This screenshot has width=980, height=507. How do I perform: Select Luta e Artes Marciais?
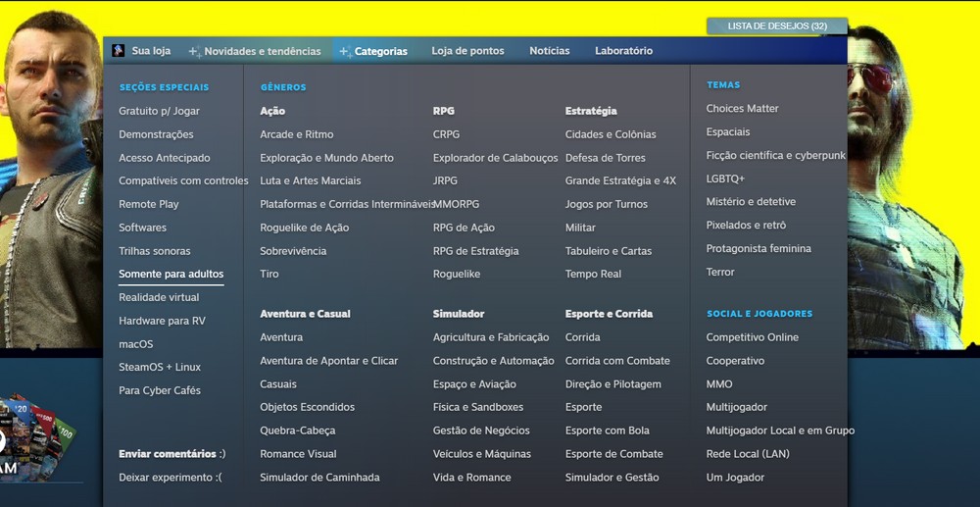pyautogui.click(x=311, y=181)
